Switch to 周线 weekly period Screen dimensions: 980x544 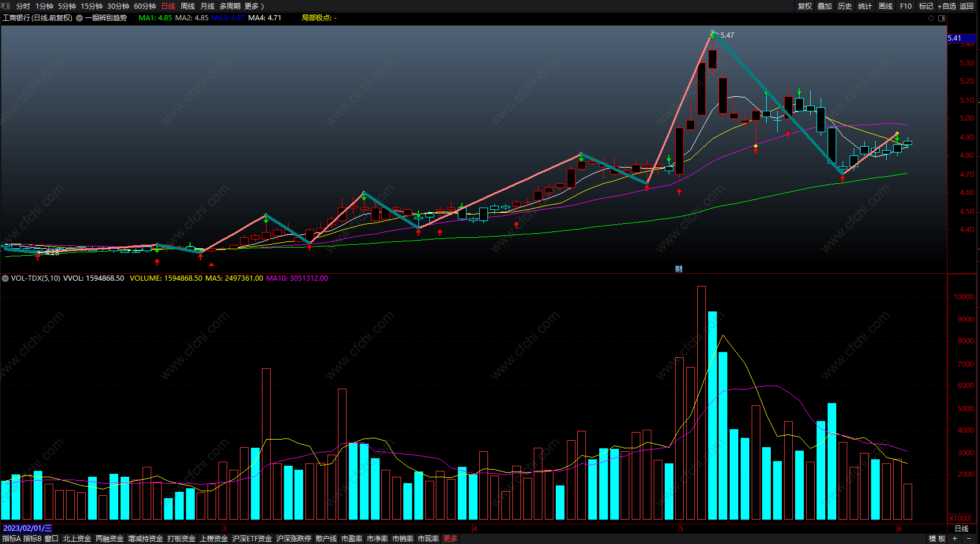(188, 6)
